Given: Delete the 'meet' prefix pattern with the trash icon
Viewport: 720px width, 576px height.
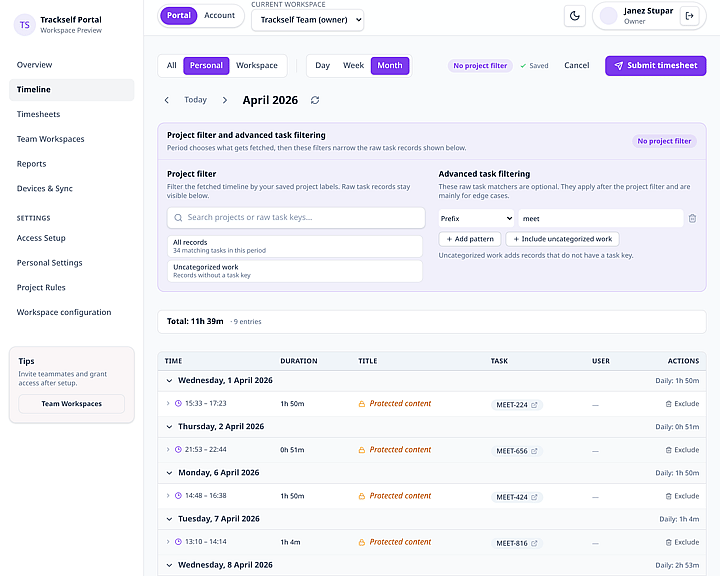Looking at the screenshot, I should (692, 219).
